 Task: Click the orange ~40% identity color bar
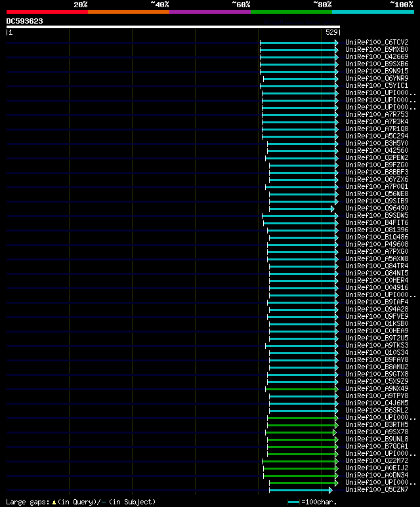(129, 12)
